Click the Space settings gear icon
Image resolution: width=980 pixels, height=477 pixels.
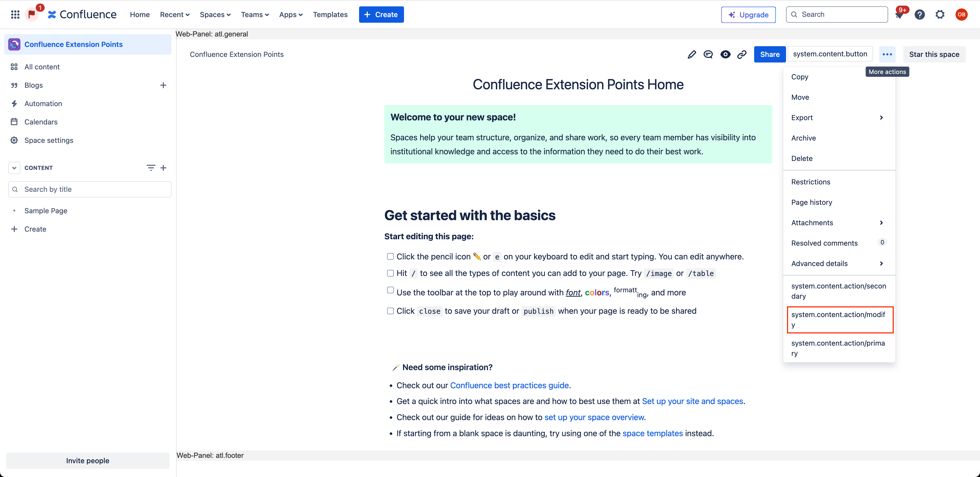click(14, 140)
